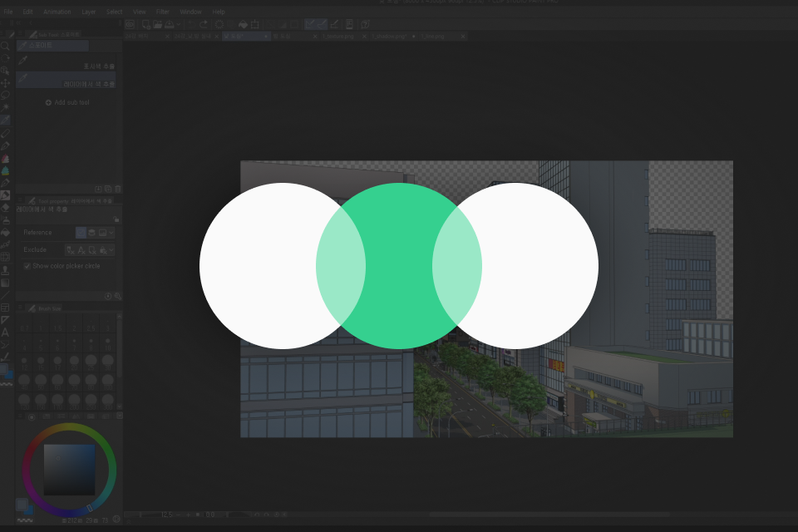Click the toolbar Fill bucket icon
The height and width of the screenshot is (532, 798).
tap(244, 24)
